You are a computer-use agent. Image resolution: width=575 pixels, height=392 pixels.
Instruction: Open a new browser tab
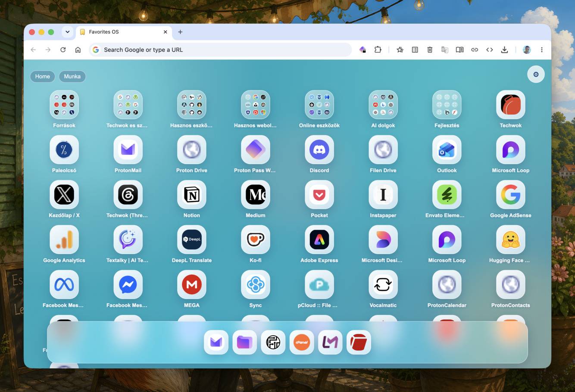coord(180,32)
